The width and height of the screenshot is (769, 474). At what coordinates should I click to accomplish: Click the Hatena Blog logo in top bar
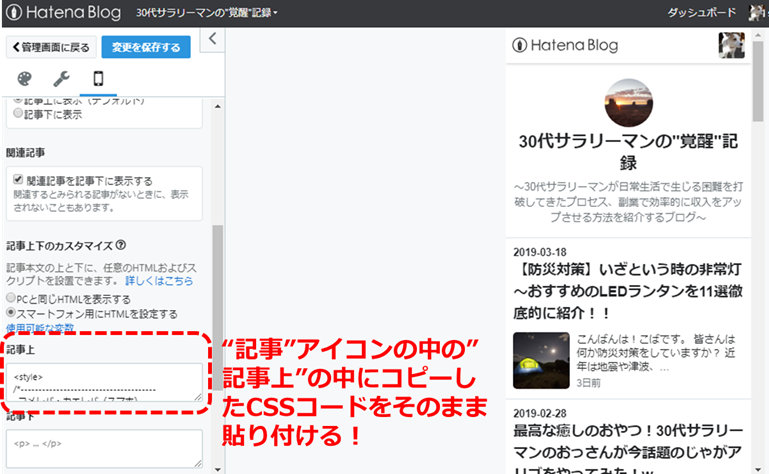(64, 13)
